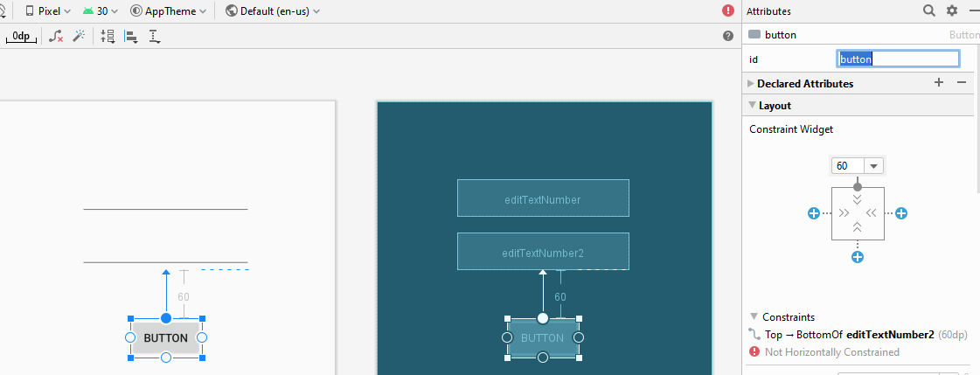Viewport: 980px width, 375px height.
Task: Minimize the Attributes panel
Action: [x=974, y=10]
